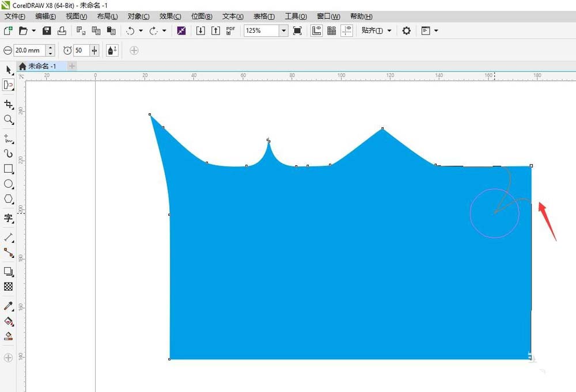Create a new document

tap(8, 31)
